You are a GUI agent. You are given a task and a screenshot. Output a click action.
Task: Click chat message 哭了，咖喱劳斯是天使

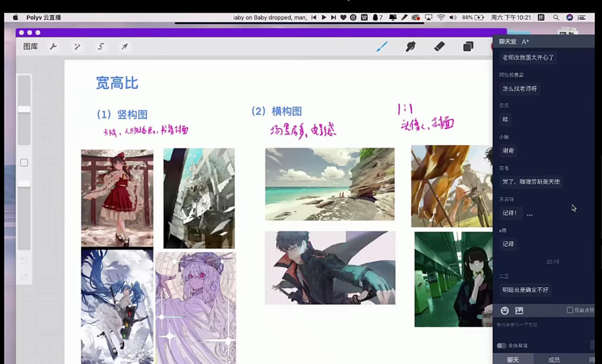coord(531,182)
